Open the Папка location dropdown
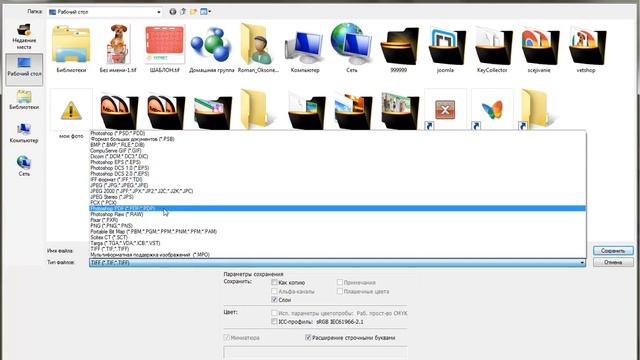 tap(105, 12)
